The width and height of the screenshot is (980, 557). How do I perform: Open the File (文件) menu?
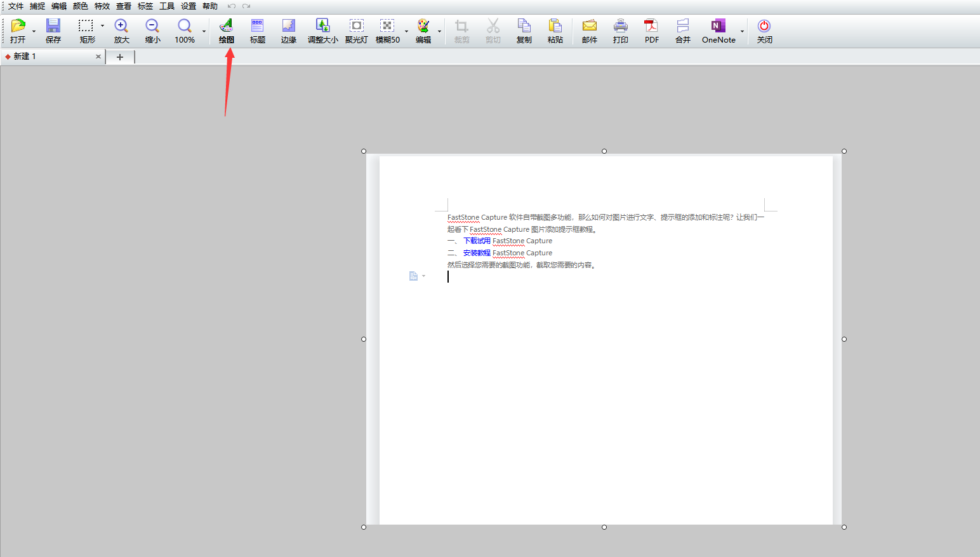point(16,6)
